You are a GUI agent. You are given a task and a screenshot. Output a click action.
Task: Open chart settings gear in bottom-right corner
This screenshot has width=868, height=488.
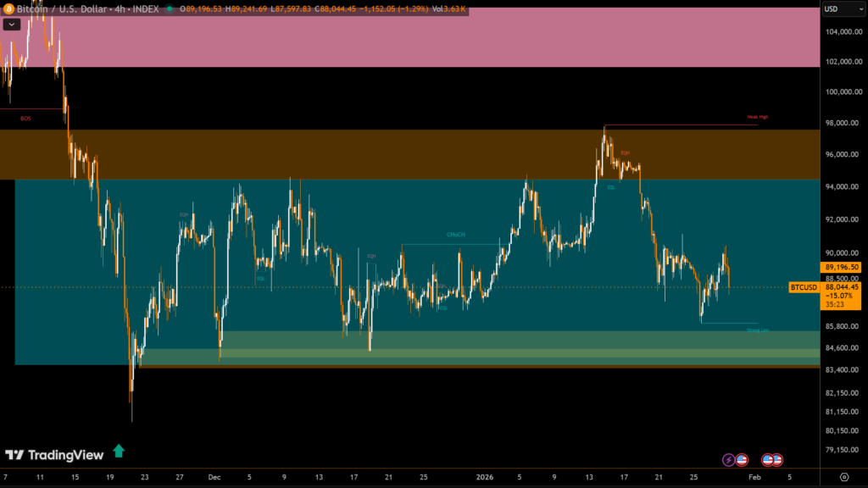pyautogui.click(x=844, y=477)
